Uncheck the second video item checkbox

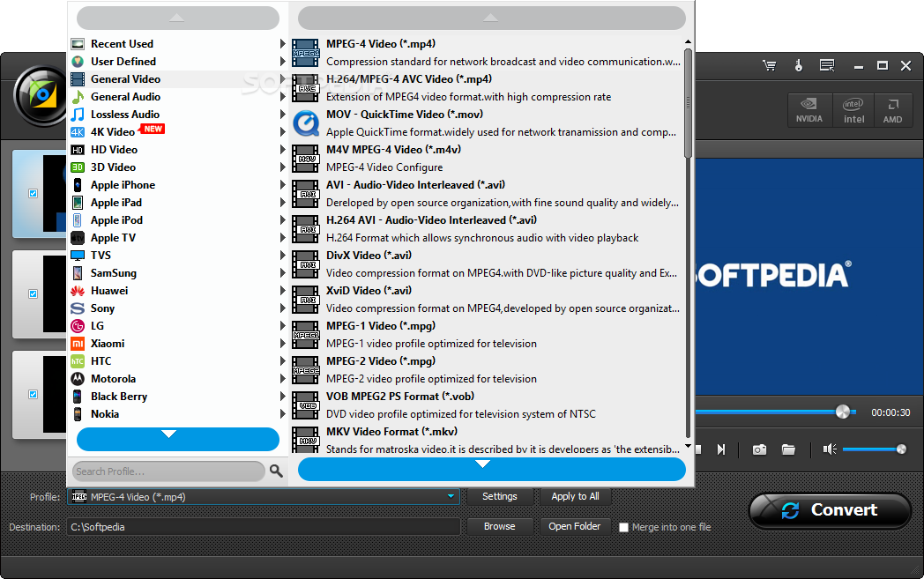(33, 294)
